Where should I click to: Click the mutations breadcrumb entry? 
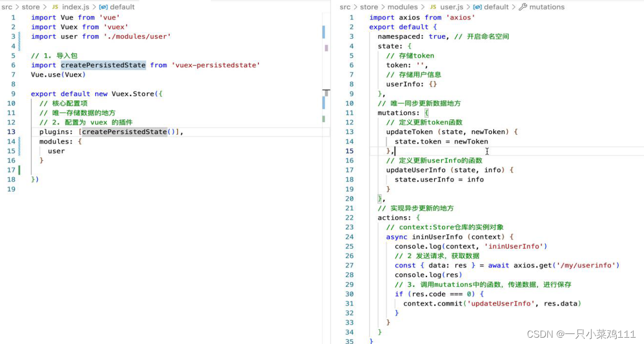546,7
